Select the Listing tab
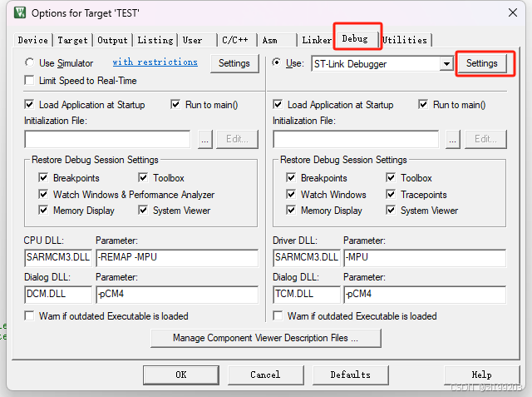The image size is (532, 397). (155, 40)
